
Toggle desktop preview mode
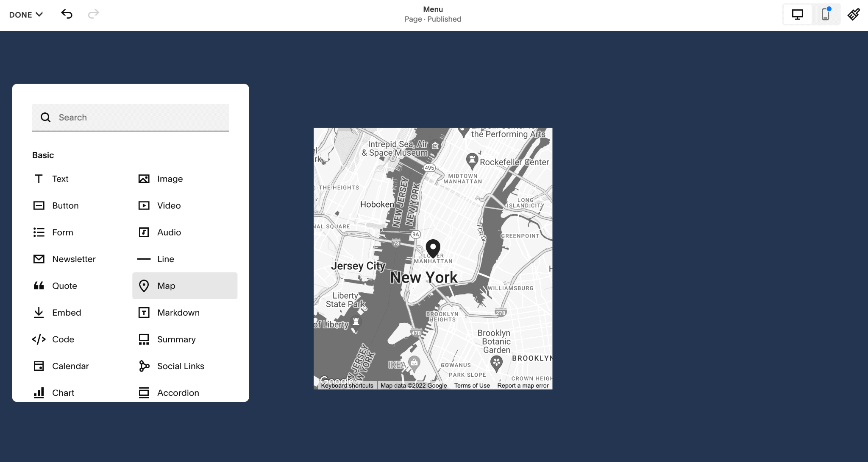point(798,15)
